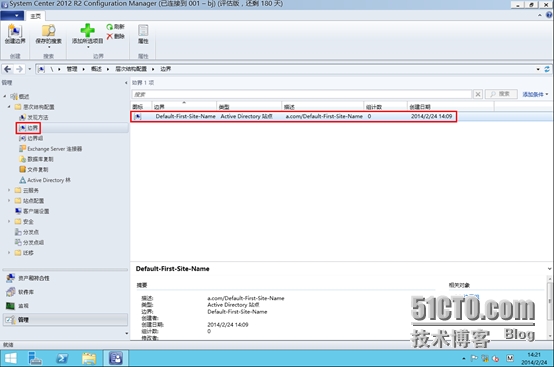The width and height of the screenshot is (554, 367).
Task: Click the details pane vertical scrollbar
Action: (x=549, y=307)
